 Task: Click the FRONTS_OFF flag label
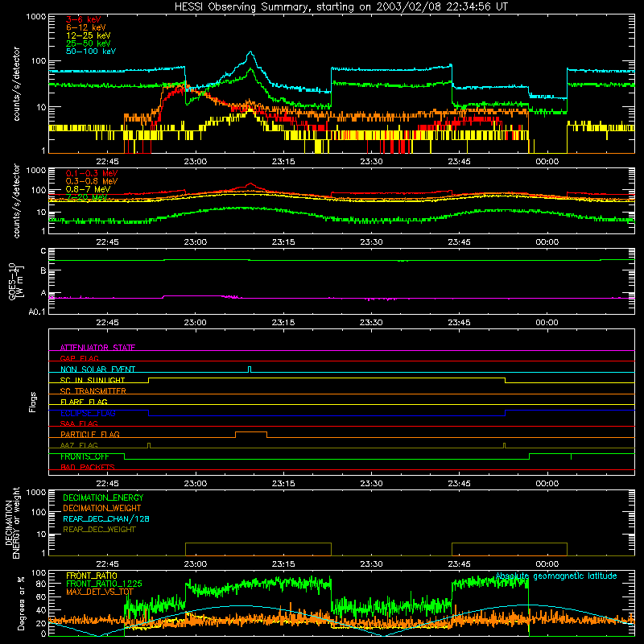tap(85, 456)
